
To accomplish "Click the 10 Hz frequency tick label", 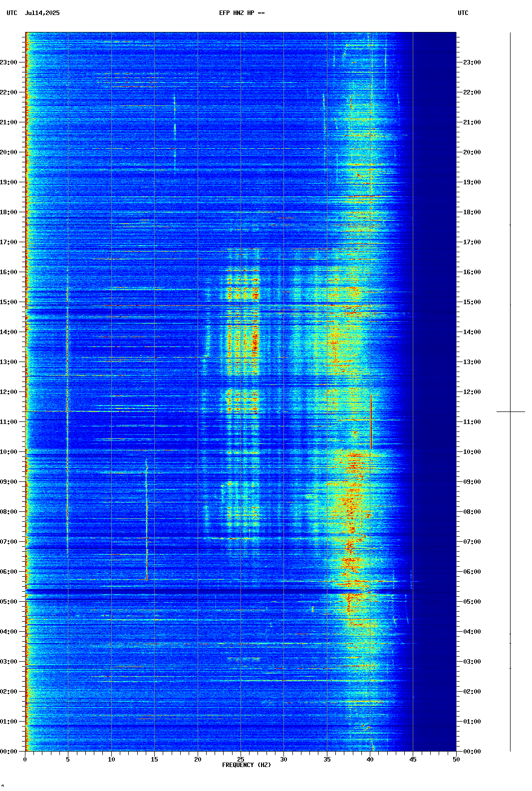I will pos(111,760).
